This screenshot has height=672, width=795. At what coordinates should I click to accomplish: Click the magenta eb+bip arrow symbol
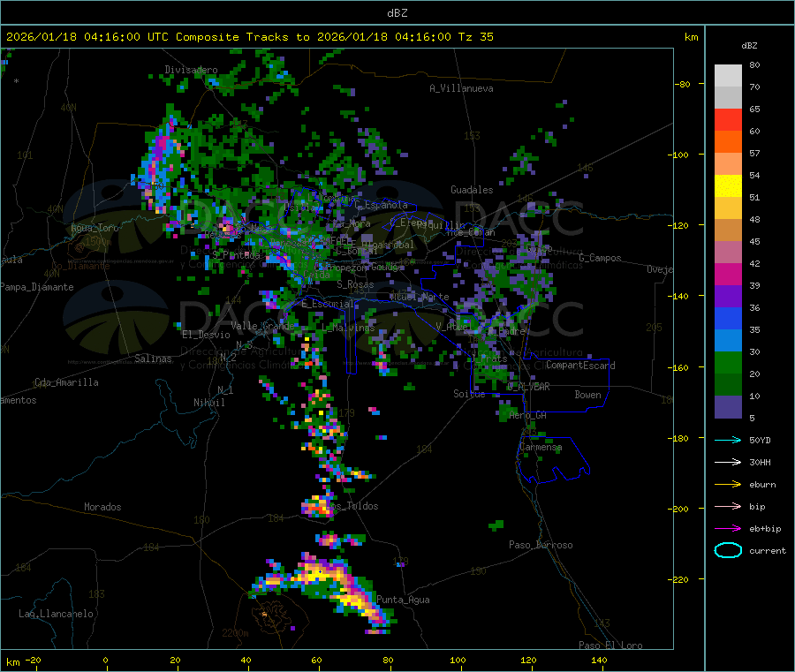(728, 529)
